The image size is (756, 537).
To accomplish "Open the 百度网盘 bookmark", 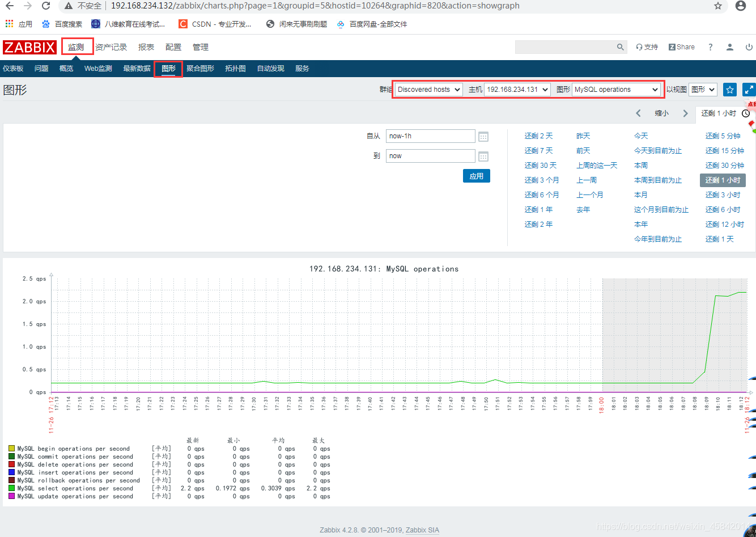I will click(372, 24).
